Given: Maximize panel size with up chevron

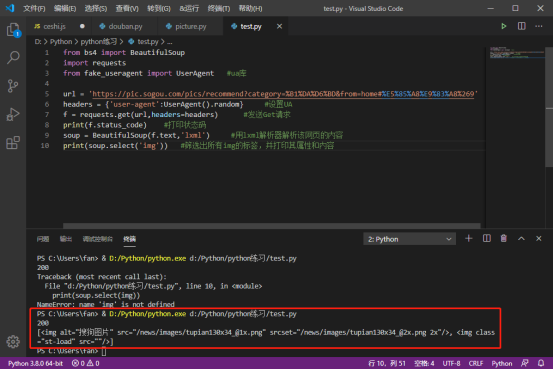Looking at the screenshot, I should click(521, 239).
